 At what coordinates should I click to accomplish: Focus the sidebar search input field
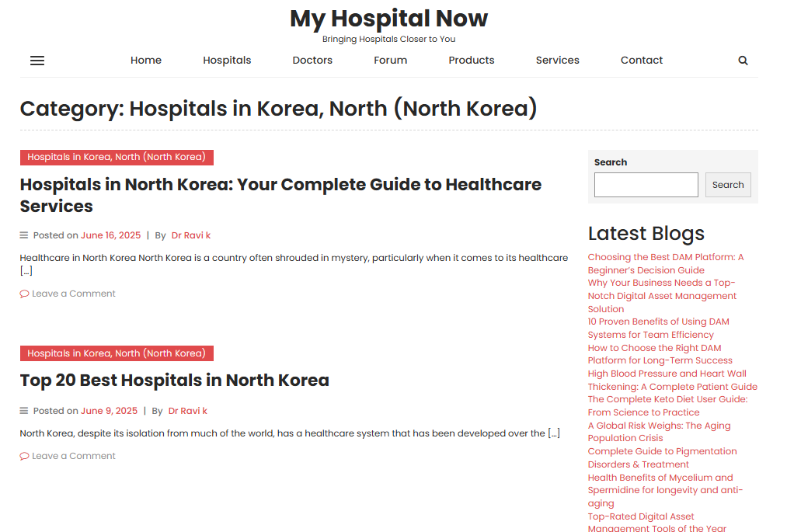pos(646,185)
